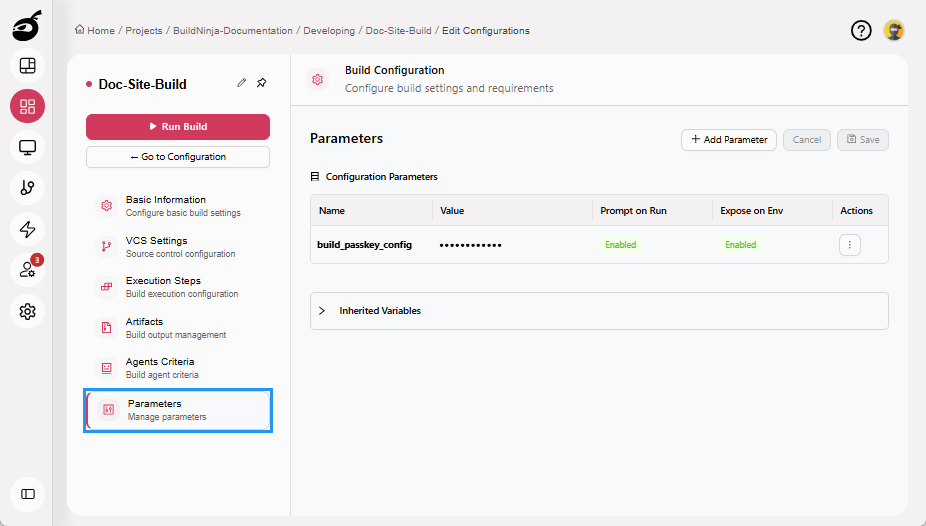926x526 pixels.
Task: Go to Home breadcrumb link
Action: tap(101, 30)
